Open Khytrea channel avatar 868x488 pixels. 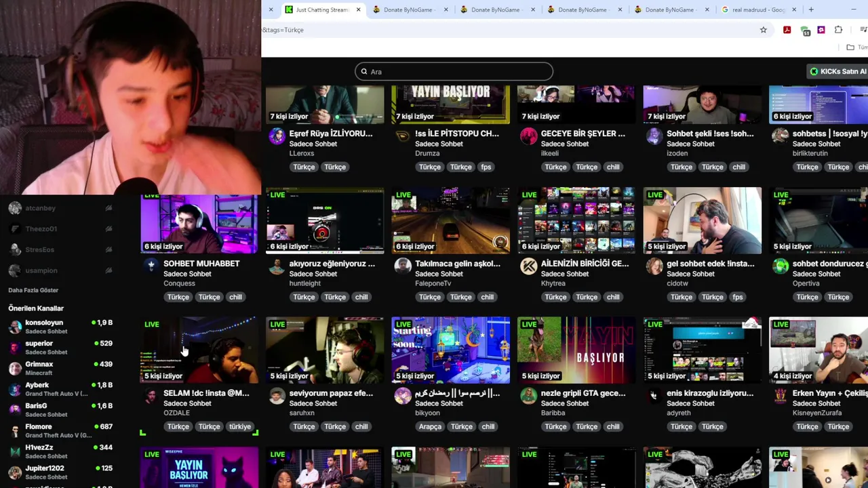click(528, 266)
